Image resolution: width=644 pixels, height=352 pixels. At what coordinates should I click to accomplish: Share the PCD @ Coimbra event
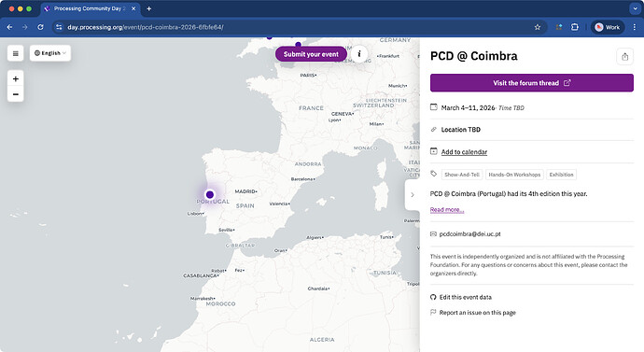click(x=624, y=57)
